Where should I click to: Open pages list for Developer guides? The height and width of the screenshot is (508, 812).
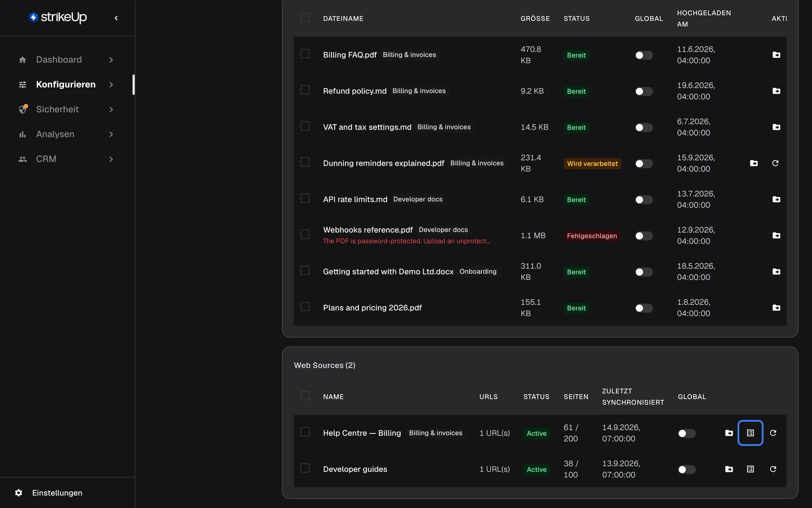coord(750,469)
